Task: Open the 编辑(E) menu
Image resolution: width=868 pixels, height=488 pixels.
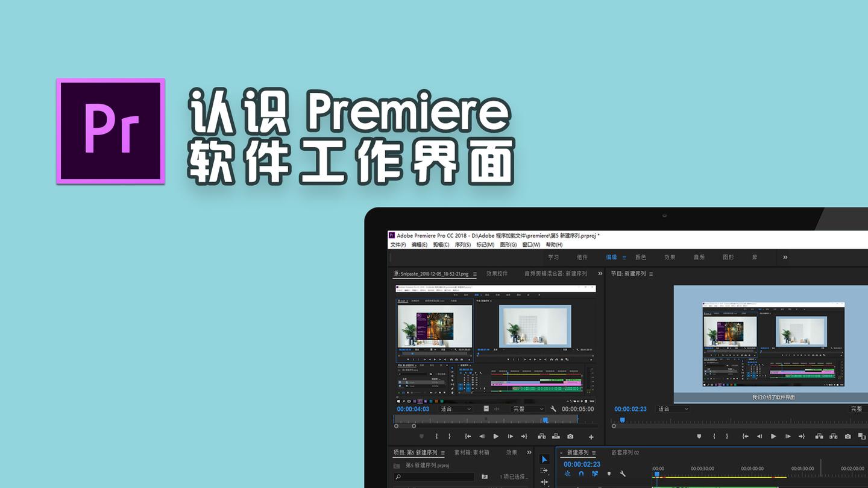Action: click(420, 245)
